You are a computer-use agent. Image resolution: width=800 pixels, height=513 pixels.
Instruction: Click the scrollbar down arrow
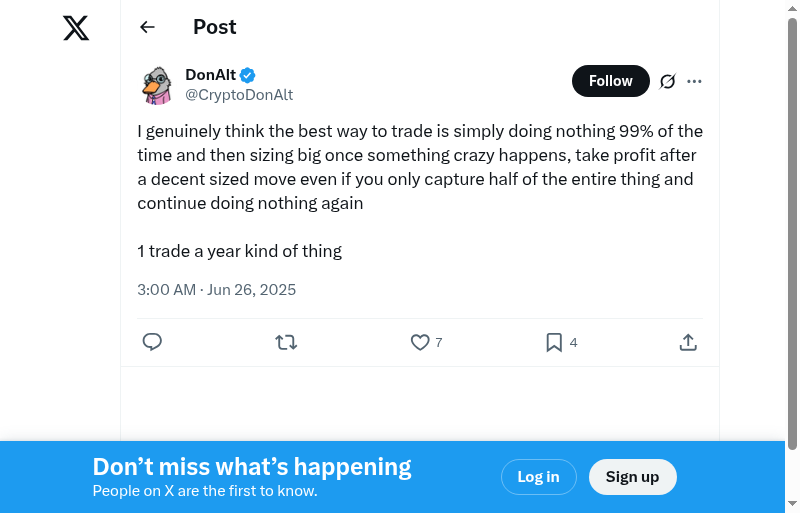click(792, 504)
